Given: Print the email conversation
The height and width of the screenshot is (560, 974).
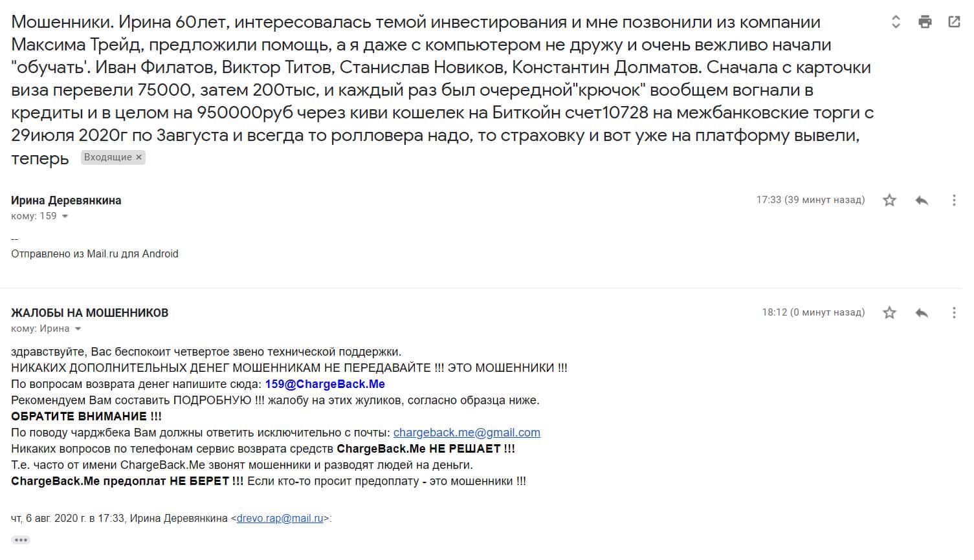Looking at the screenshot, I should [x=925, y=22].
